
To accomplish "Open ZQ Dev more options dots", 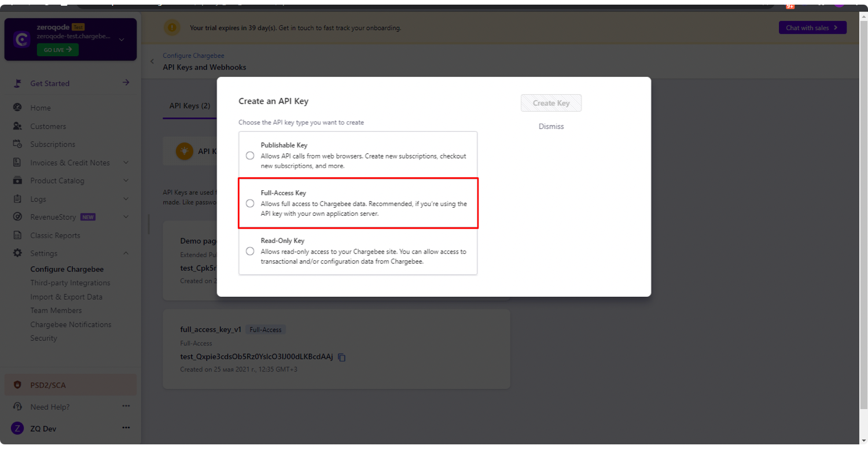I will click(x=126, y=428).
